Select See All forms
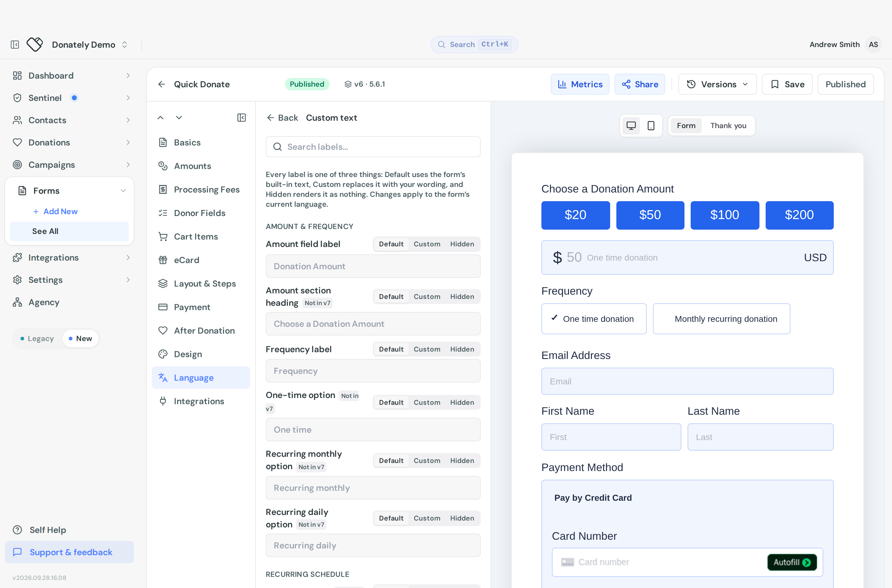The width and height of the screenshot is (892, 588). (x=69, y=231)
